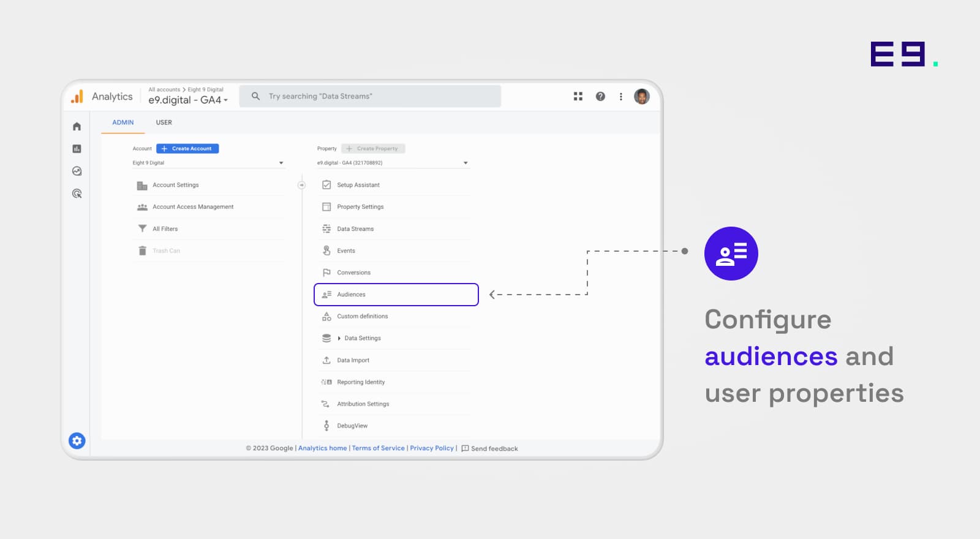Click the search magnifier icon

click(255, 96)
